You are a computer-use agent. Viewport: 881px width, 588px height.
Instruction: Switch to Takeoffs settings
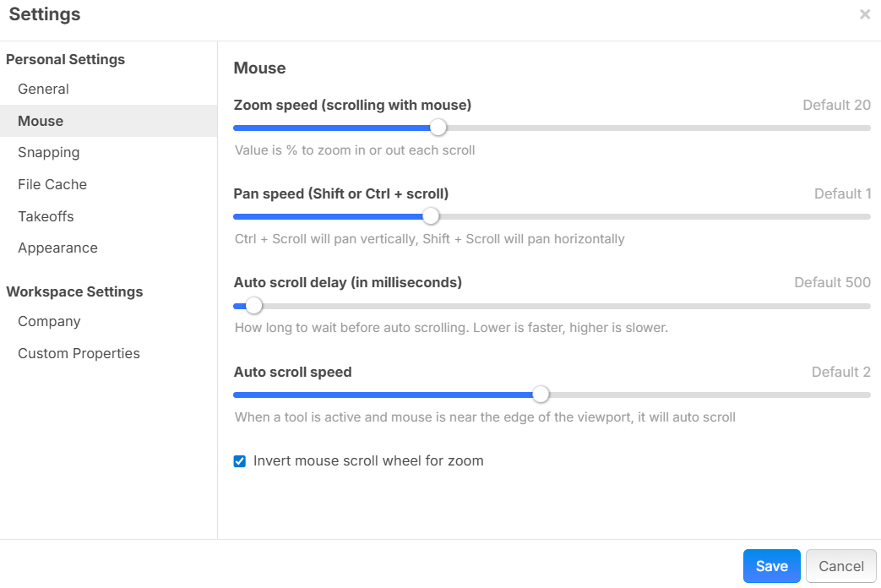(x=46, y=216)
